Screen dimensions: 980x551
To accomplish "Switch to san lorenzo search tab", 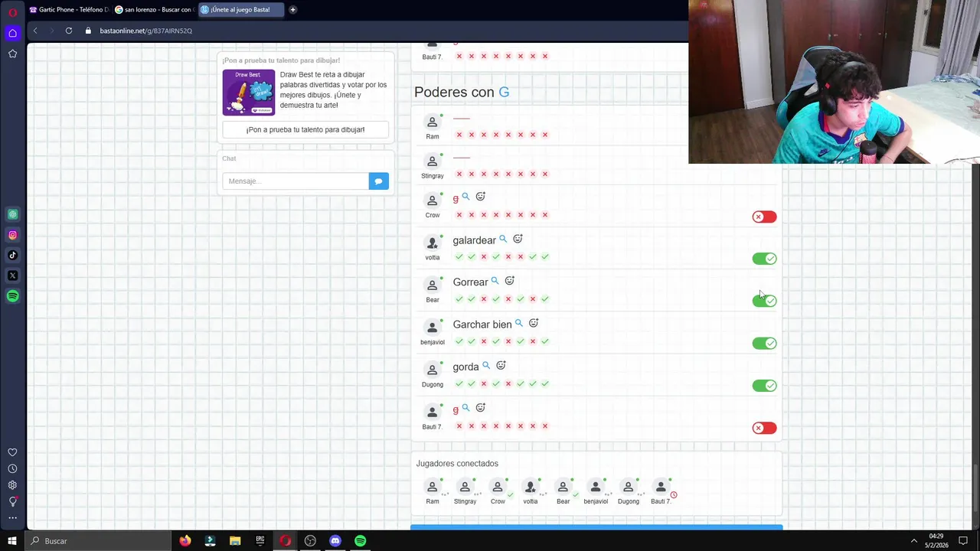I will [x=153, y=10].
